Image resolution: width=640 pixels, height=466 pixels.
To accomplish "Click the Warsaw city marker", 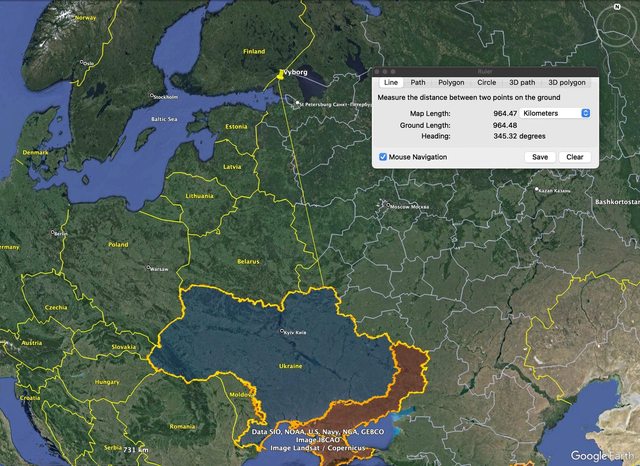I will pos(148,267).
